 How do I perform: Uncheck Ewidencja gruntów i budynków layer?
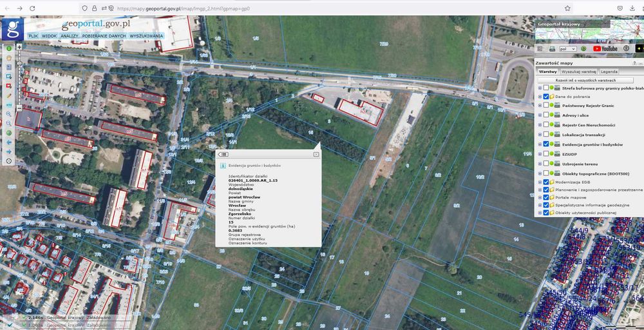(546, 144)
